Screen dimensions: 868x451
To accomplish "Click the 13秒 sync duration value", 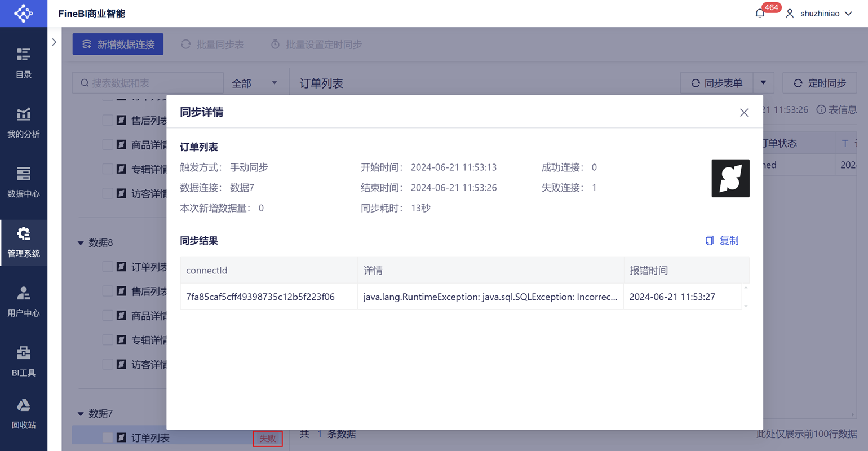I will click(421, 208).
